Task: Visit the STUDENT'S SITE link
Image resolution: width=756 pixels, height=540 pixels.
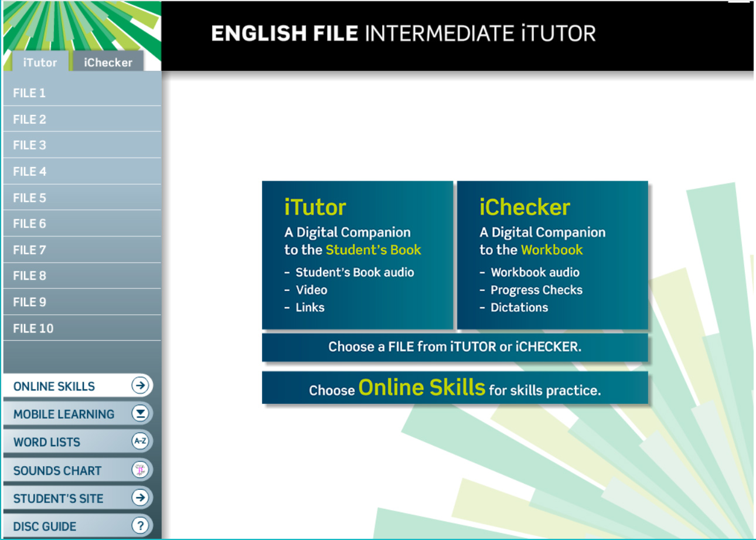Action: click(78, 498)
